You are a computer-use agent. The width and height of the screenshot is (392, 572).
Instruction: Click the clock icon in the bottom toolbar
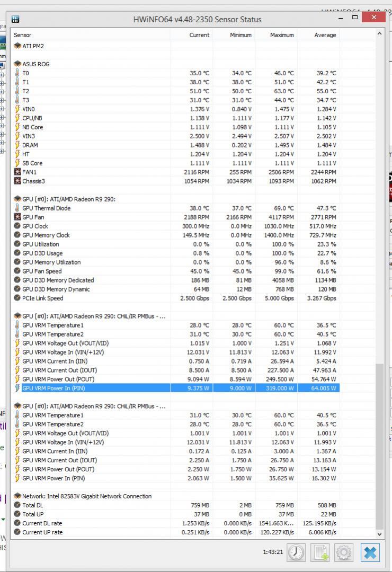(296, 552)
